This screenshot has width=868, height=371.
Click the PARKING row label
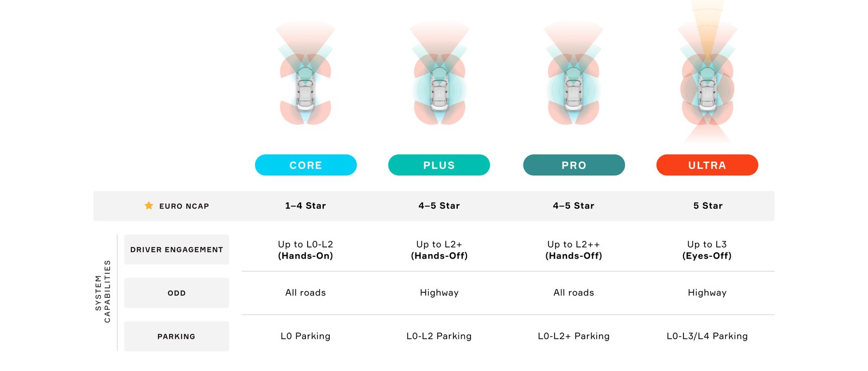[176, 336]
